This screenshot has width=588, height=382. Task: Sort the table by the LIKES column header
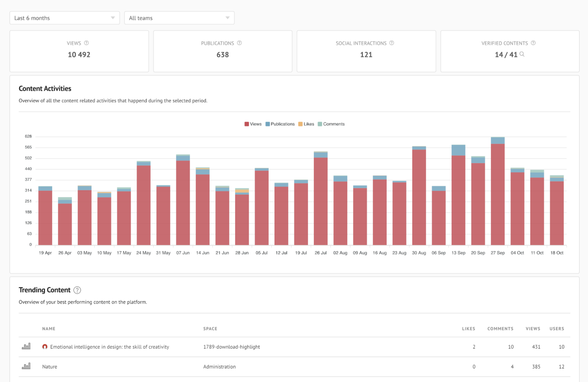(x=469, y=329)
